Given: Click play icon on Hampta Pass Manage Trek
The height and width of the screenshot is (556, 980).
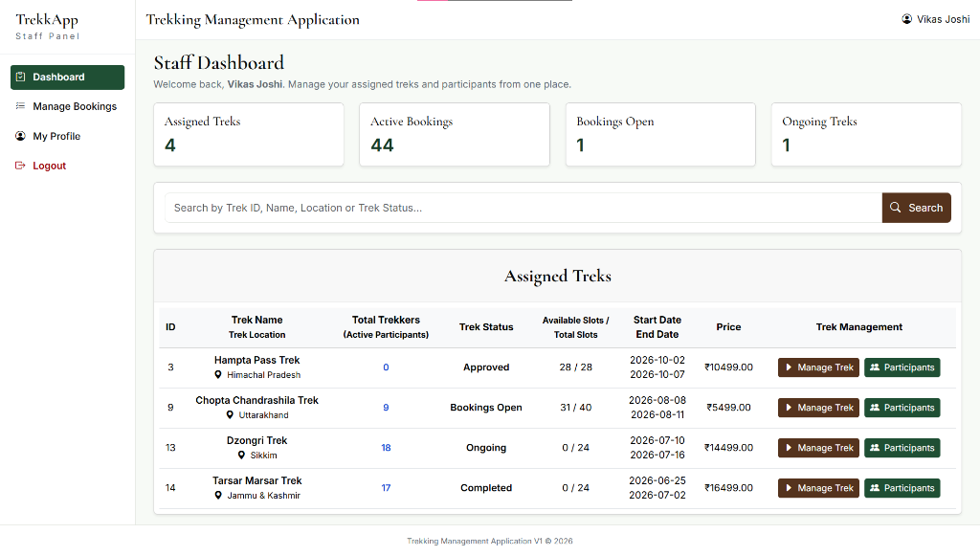Looking at the screenshot, I should pos(789,367).
